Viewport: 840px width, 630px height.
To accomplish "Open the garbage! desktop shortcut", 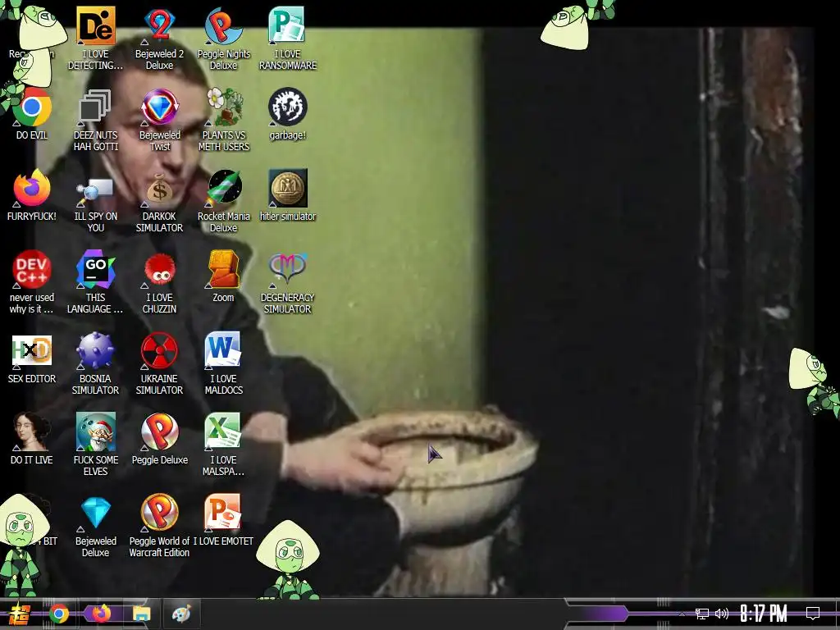I will [x=288, y=107].
